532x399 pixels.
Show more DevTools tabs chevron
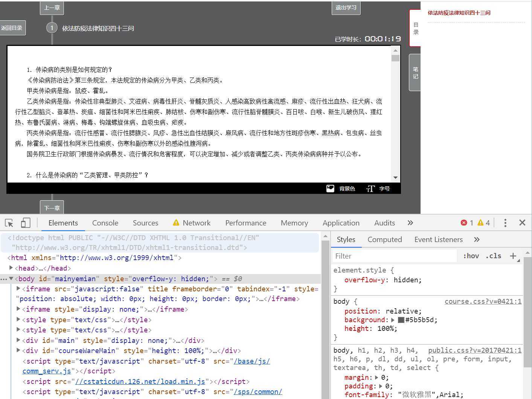(410, 223)
